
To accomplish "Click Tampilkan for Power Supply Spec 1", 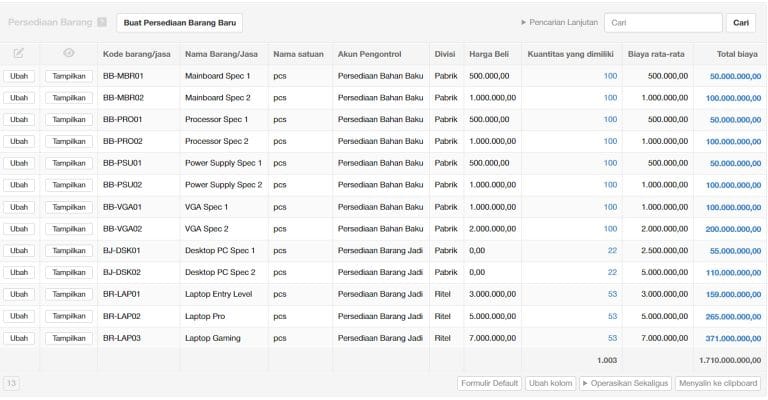I will coord(69,163).
